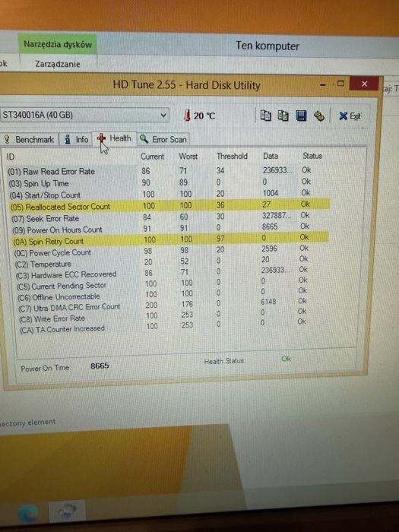399x532 pixels.
Task: Open Microsoft Edge from the taskbar
Action: coord(28,512)
